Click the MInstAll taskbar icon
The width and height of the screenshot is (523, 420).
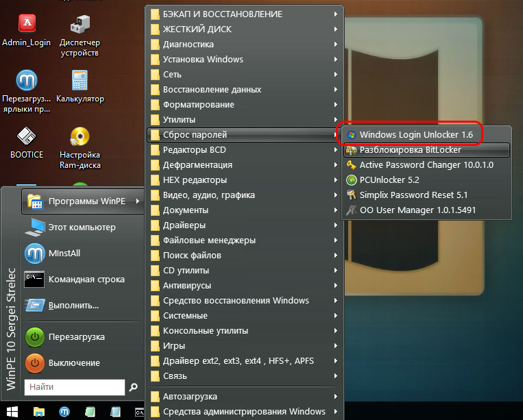point(64,412)
